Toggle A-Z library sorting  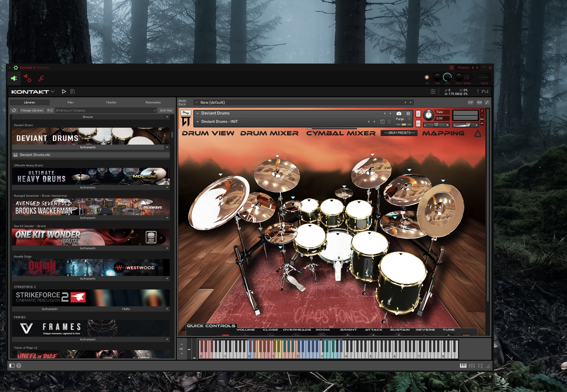(x=50, y=111)
